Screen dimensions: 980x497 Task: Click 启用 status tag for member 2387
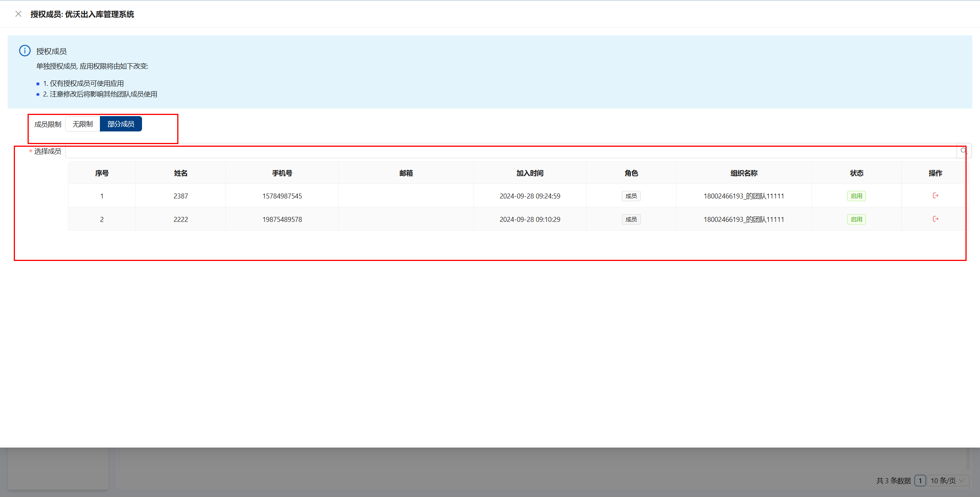[x=856, y=196]
